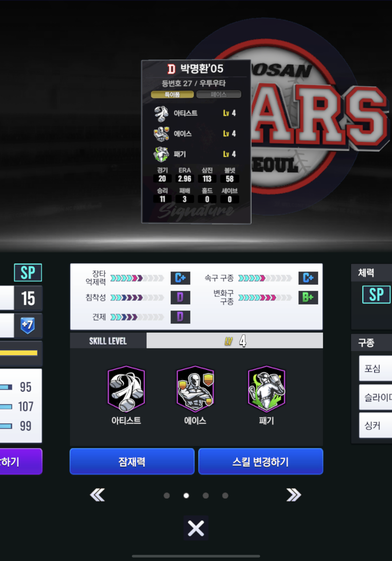Switch to the 페이스 tab on card
The height and width of the screenshot is (561, 392).
tap(219, 94)
